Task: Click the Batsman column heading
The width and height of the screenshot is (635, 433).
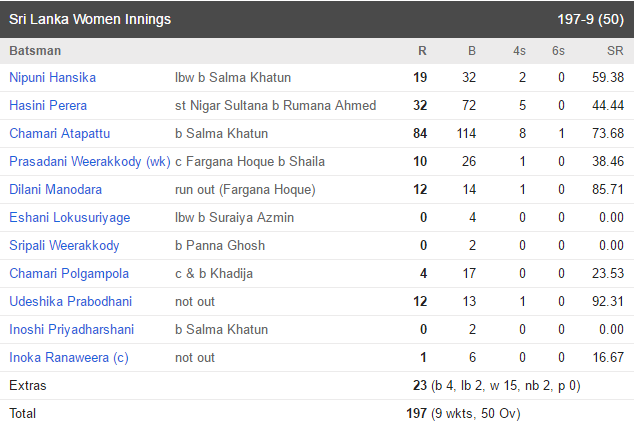Action: tap(35, 51)
